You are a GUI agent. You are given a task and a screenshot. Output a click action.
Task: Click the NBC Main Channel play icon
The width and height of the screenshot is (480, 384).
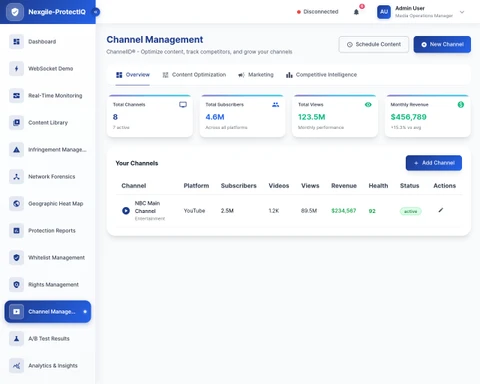tap(126, 211)
